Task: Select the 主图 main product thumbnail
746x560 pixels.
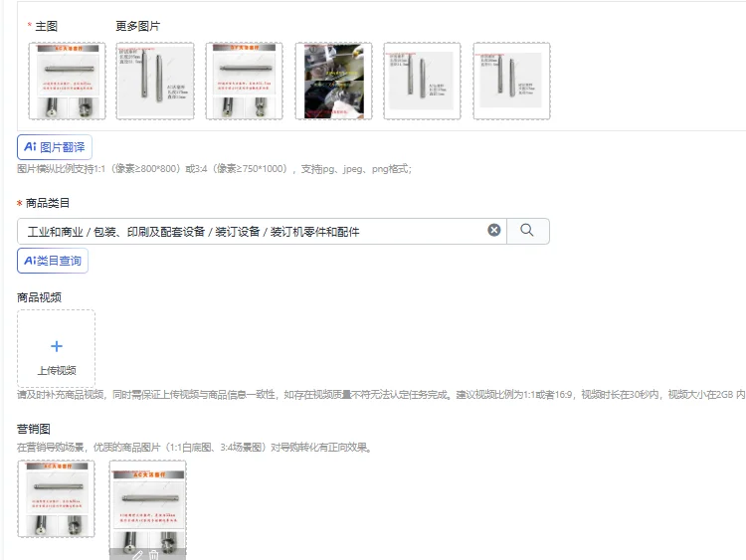Action: click(x=67, y=81)
